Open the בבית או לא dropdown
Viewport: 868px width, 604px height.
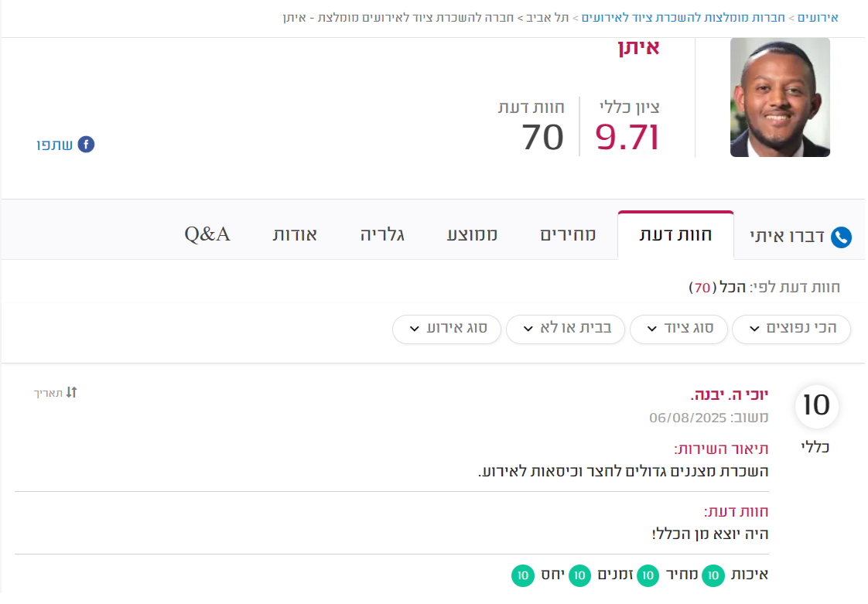(x=566, y=329)
